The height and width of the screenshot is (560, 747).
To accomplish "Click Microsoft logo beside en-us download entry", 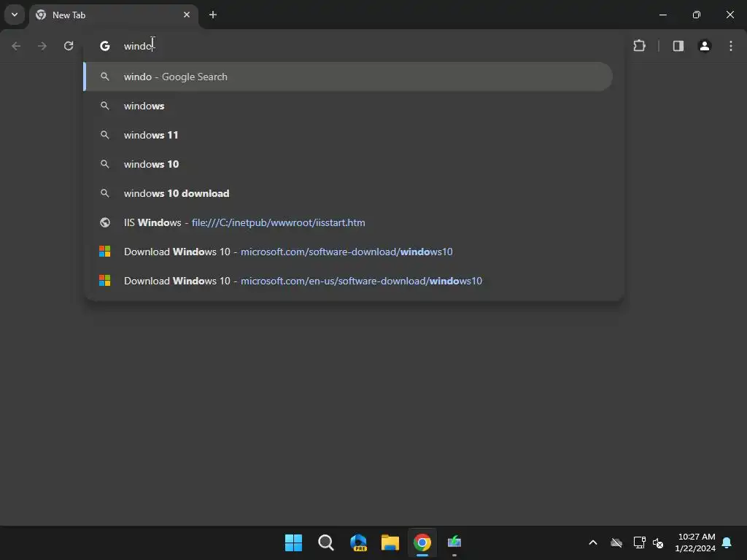I will coord(105,281).
